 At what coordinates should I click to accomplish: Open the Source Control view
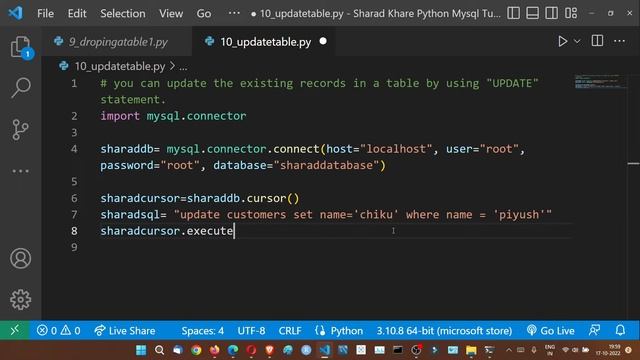tap(20, 129)
